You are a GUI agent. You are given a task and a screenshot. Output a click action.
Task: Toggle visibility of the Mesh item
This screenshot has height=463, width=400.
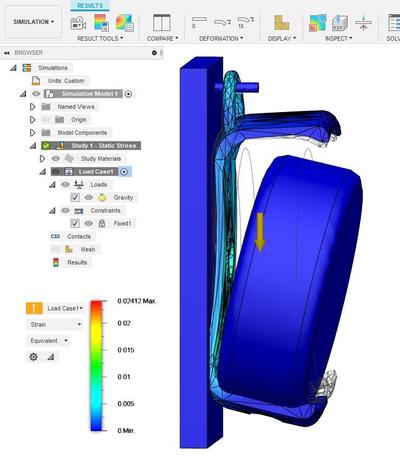56,249
